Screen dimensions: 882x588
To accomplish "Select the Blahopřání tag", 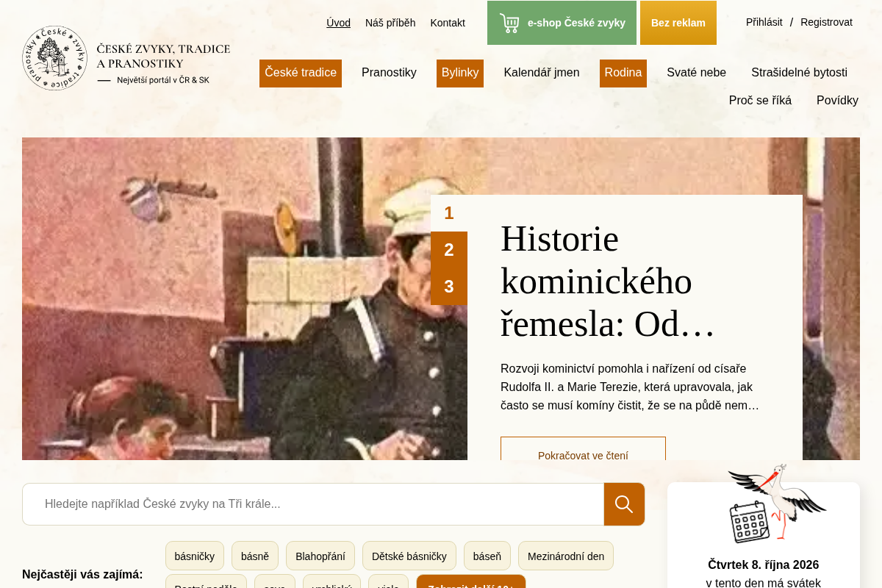I will tap(320, 556).
